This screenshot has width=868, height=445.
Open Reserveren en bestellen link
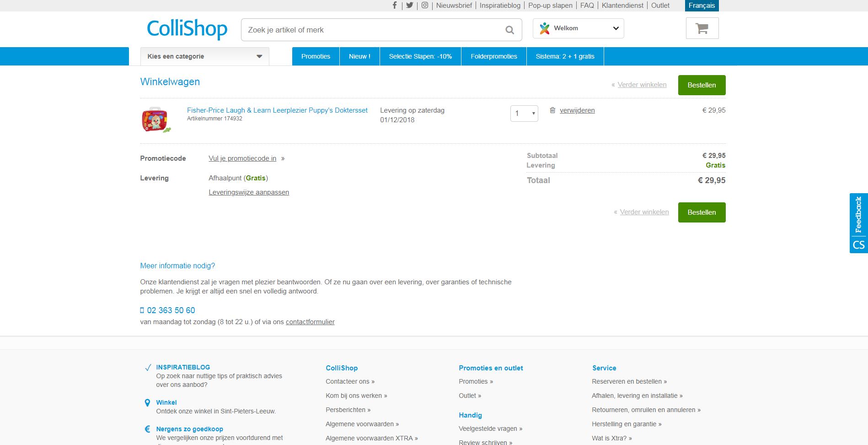(x=629, y=381)
